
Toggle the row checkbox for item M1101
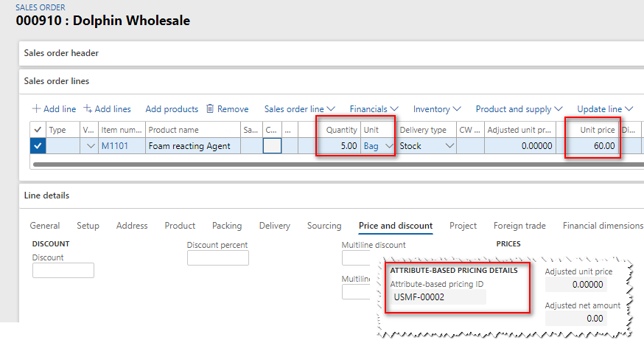pos(38,145)
